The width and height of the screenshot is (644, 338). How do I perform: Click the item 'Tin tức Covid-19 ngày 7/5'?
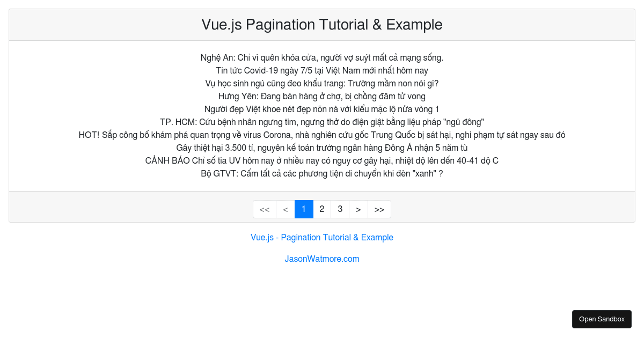(x=322, y=70)
